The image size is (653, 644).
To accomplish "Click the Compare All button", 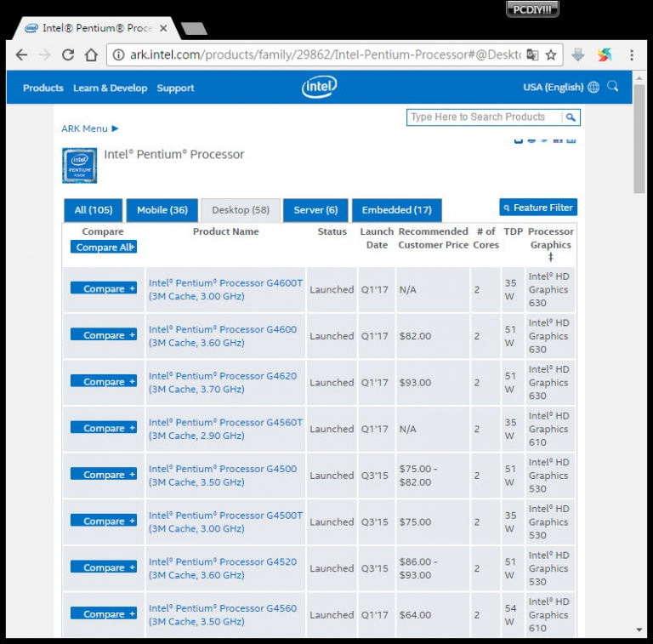I will click(x=104, y=247).
